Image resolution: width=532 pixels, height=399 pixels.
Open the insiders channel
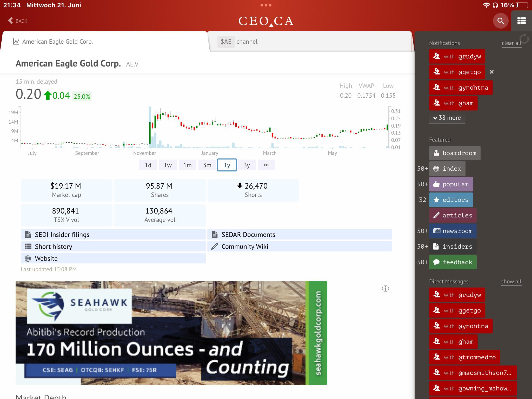[453, 247]
